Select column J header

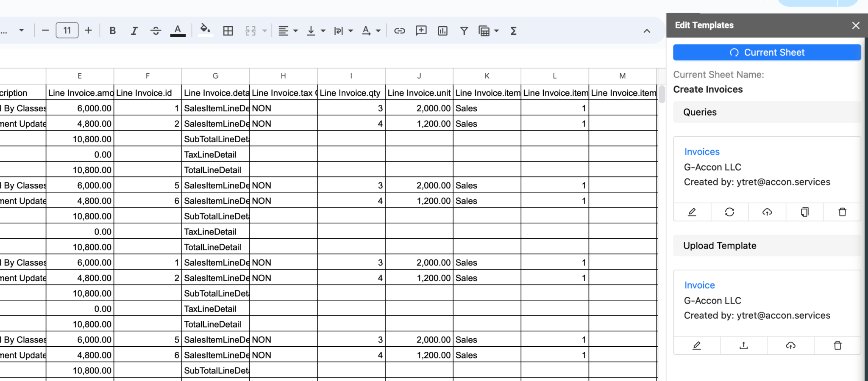[419, 76]
